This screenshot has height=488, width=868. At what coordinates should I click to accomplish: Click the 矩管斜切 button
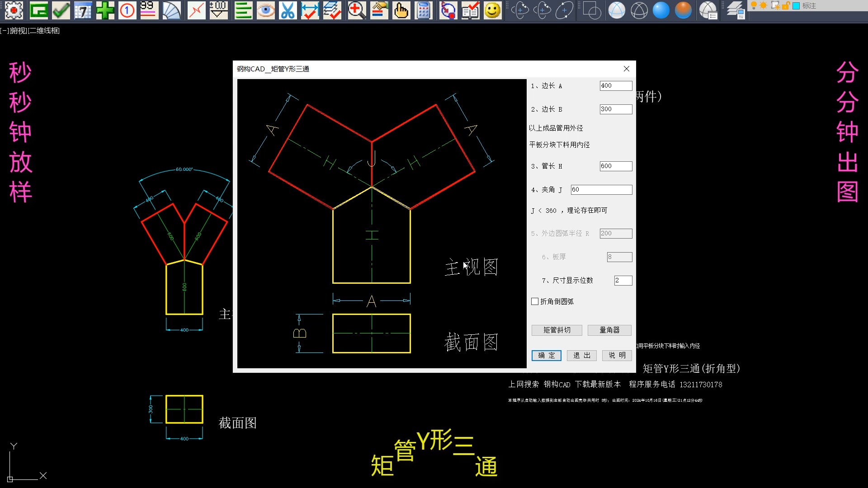557,330
